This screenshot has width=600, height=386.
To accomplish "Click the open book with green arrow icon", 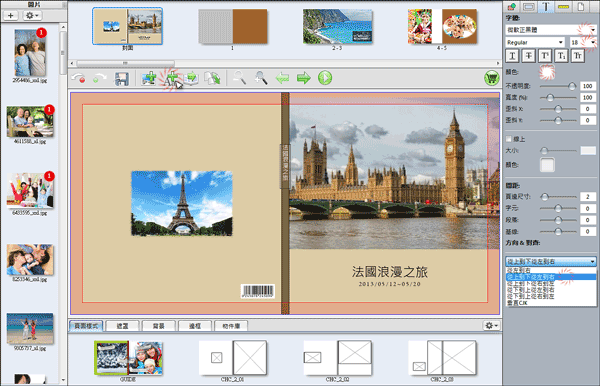I will pyautogui.click(x=191, y=78).
